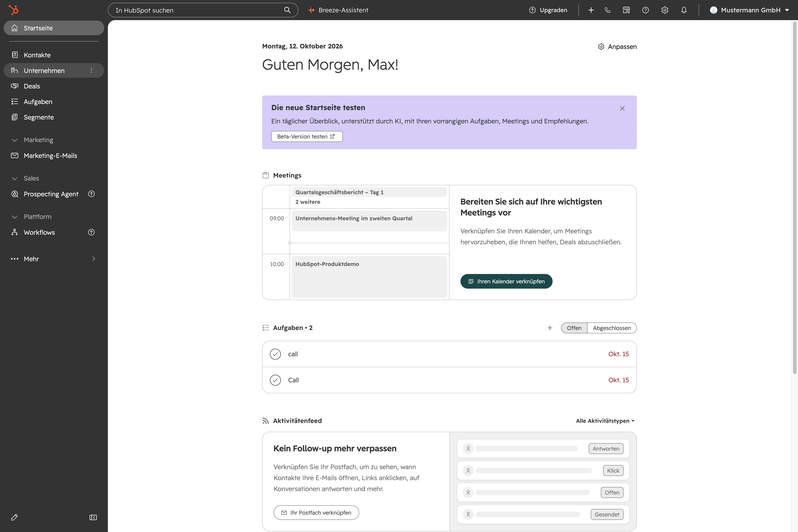Show Offen tasks
The image size is (798, 532).
[574, 328]
